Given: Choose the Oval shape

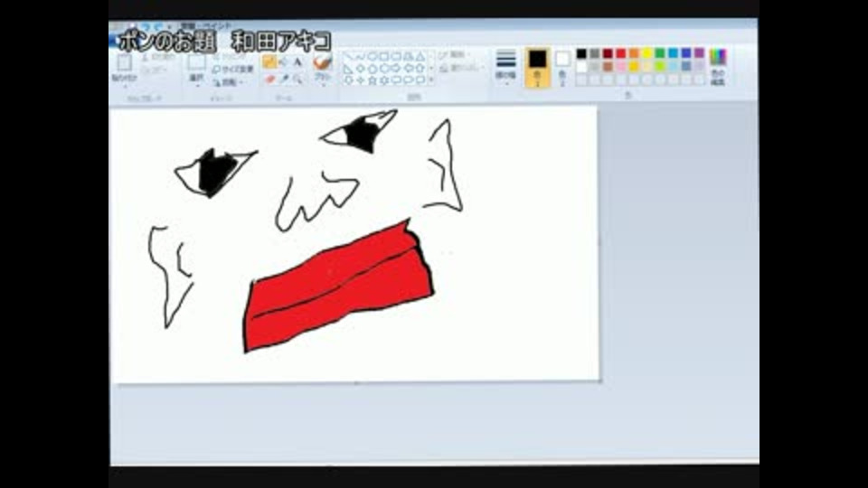Looking at the screenshot, I should click(372, 56).
